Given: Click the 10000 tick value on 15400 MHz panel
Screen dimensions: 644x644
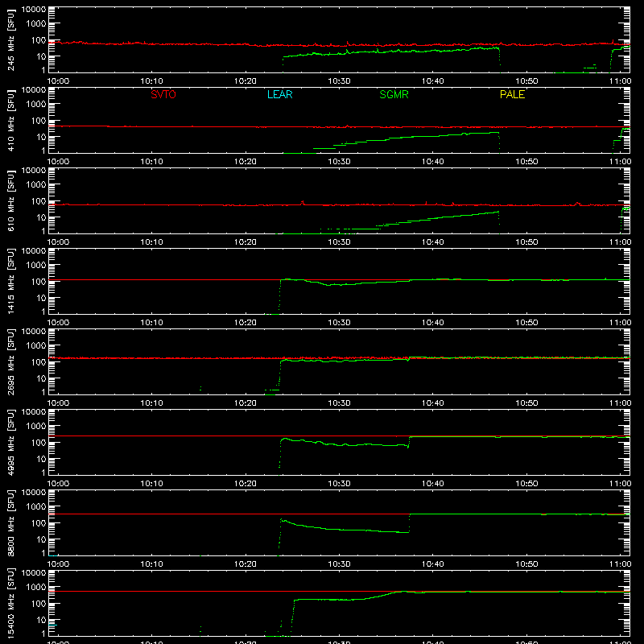Looking at the screenshot, I should point(34,573).
